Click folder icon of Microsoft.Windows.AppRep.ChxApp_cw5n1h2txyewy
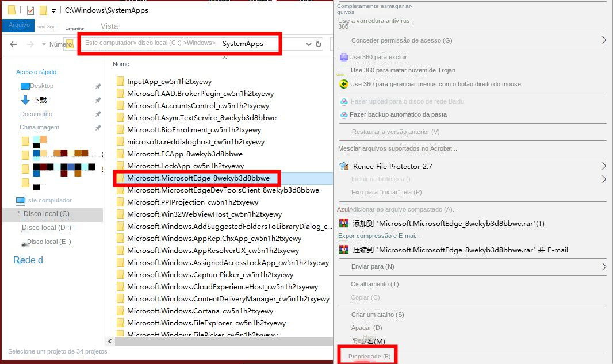Image resolution: width=613 pixels, height=364 pixels. pos(120,239)
